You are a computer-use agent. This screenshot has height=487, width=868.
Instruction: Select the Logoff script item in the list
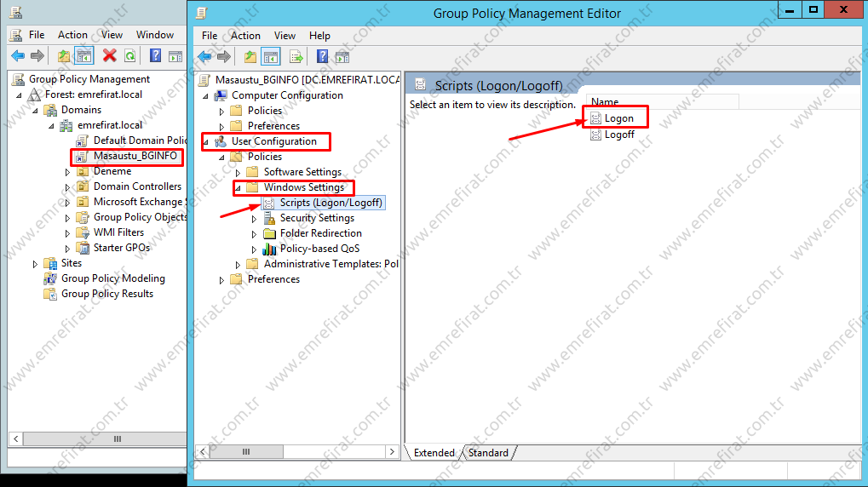click(619, 135)
